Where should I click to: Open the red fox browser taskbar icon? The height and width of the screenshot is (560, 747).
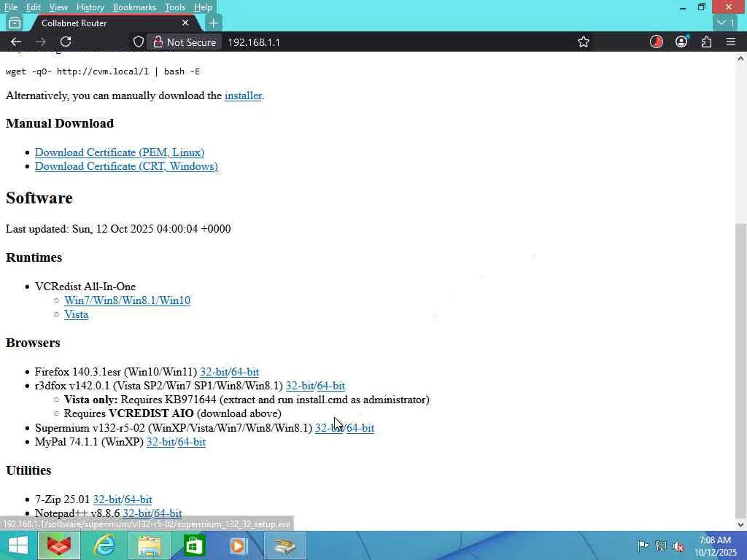point(58,545)
